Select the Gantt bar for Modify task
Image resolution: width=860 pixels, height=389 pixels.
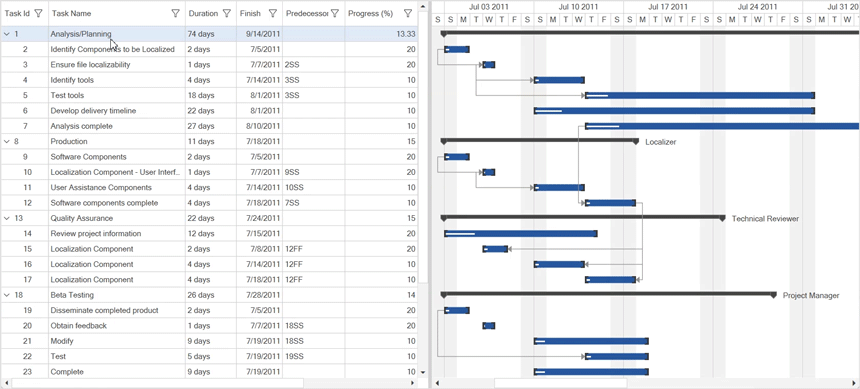pos(591,341)
